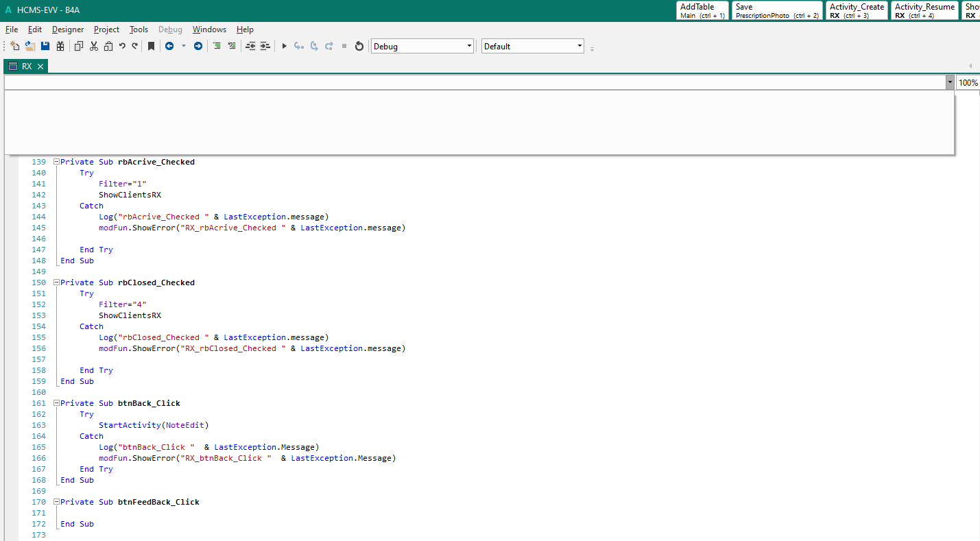Collapse the rbClosed_Checked sub
Image resolution: width=980 pixels, height=541 pixels.
(x=56, y=282)
